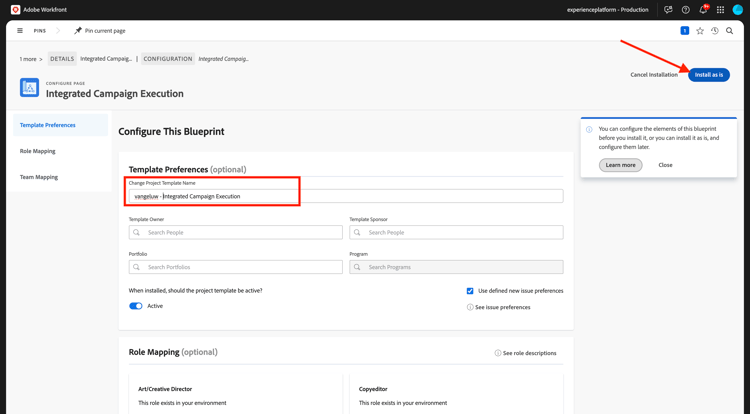
Task: Click the search icon in the Template Owner field
Action: 136,232
